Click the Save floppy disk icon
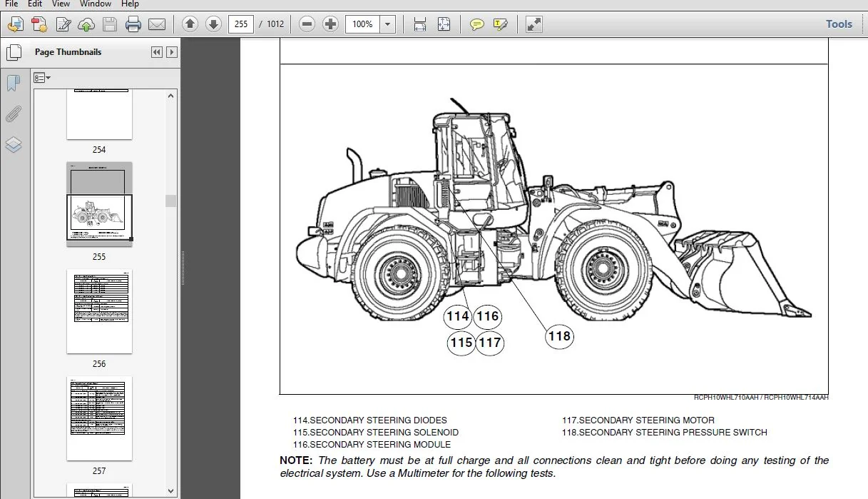 coord(110,24)
